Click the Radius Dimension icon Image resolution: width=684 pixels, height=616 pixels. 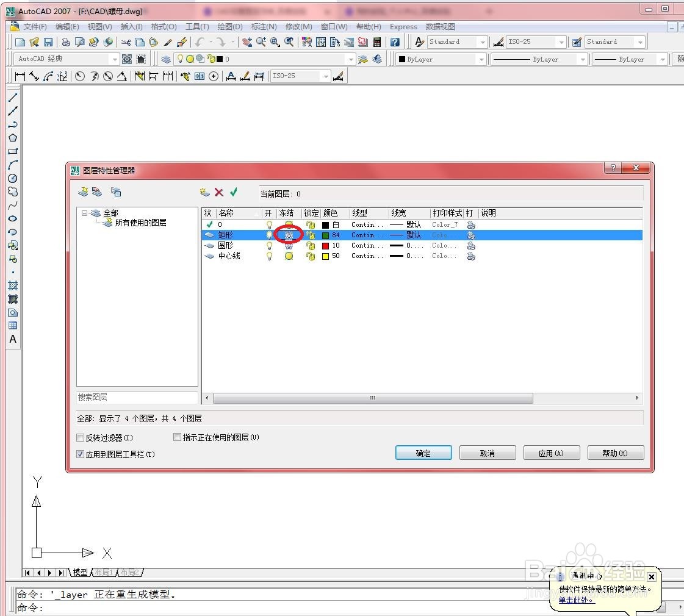tap(80, 76)
